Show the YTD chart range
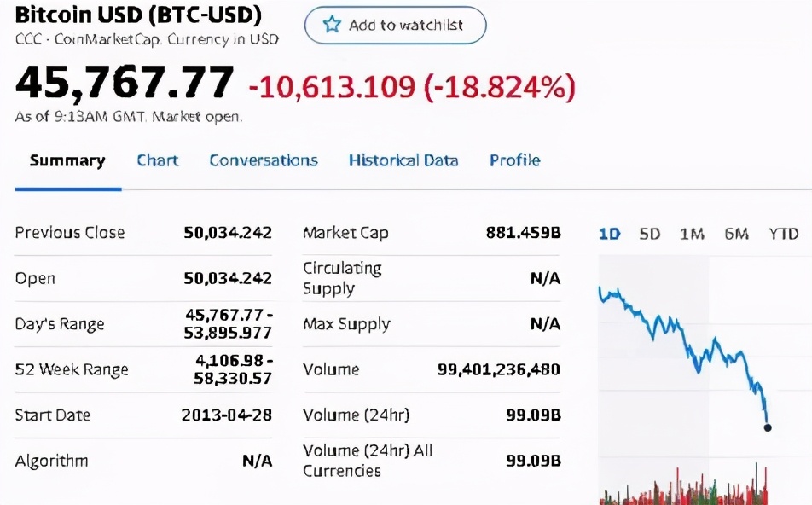This screenshot has height=505, width=812. coord(783,234)
